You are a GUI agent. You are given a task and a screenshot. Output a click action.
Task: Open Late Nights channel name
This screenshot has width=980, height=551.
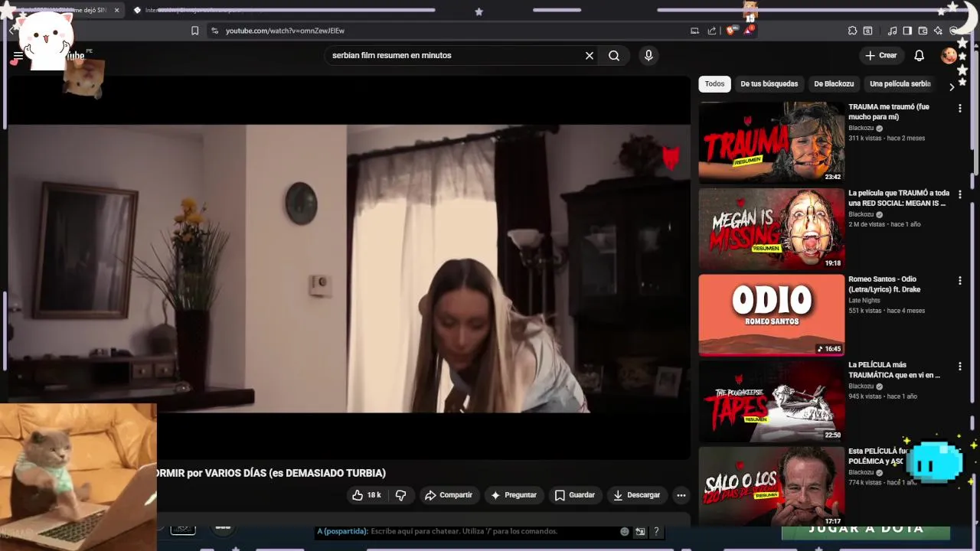(864, 301)
